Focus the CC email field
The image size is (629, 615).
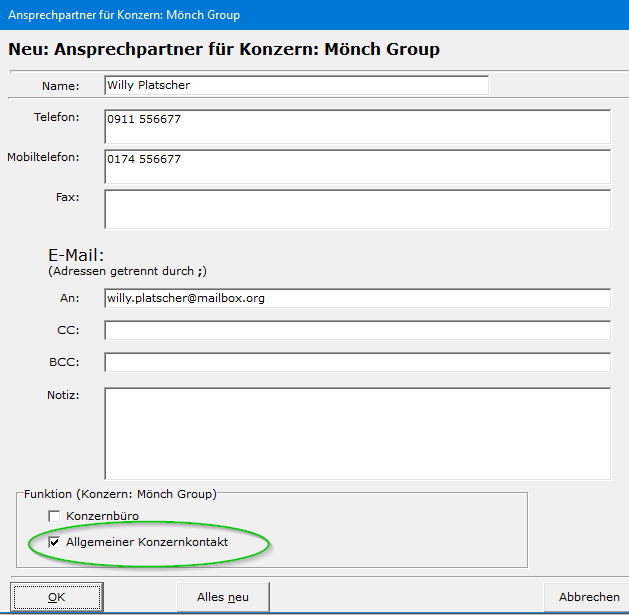tap(357, 330)
